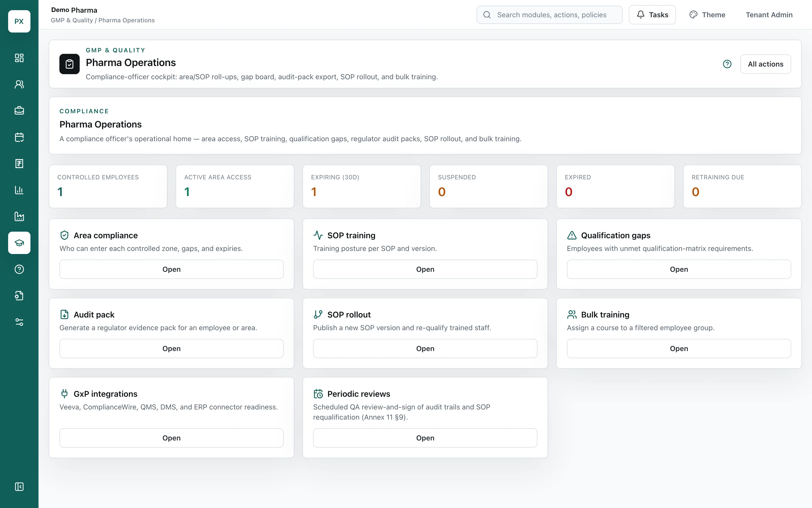The image size is (812, 508).
Task: Click the GMP & Quality breadcrumb text
Action: click(72, 20)
